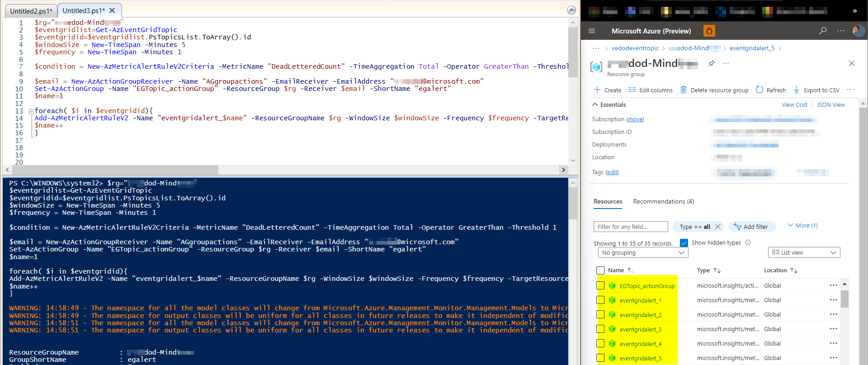Image resolution: width=868 pixels, height=365 pixels.
Task: Click the console pane vertical scrollbar thumb
Action: point(573,203)
